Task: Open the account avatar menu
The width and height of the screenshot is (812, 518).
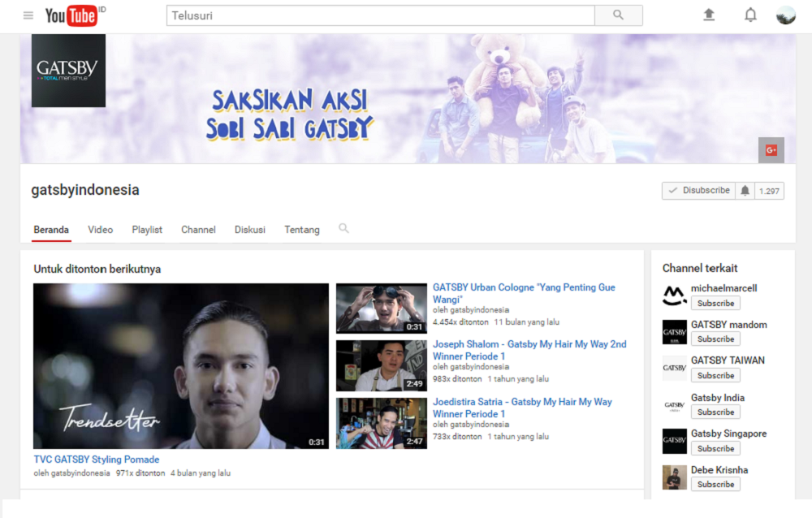Action: pyautogui.click(x=785, y=15)
